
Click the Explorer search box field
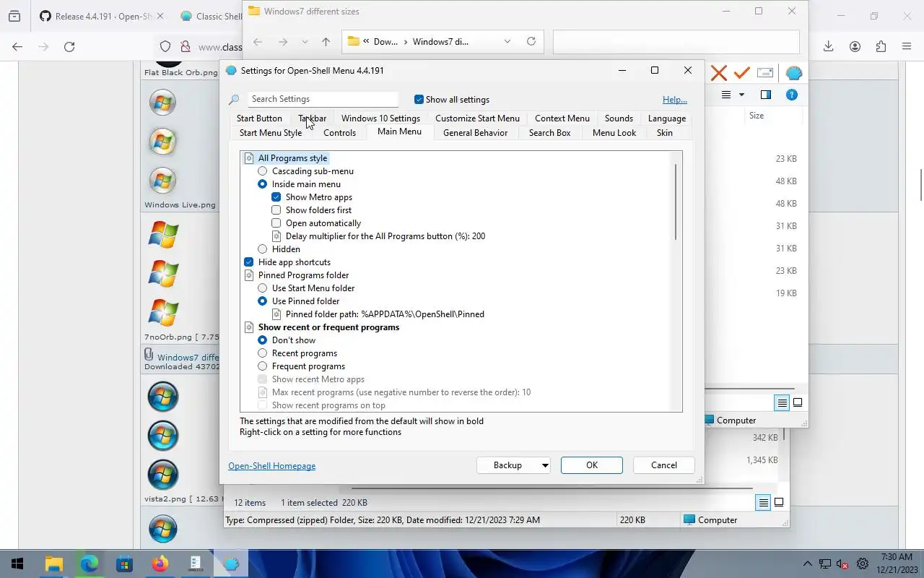pyautogui.click(x=676, y=41)
